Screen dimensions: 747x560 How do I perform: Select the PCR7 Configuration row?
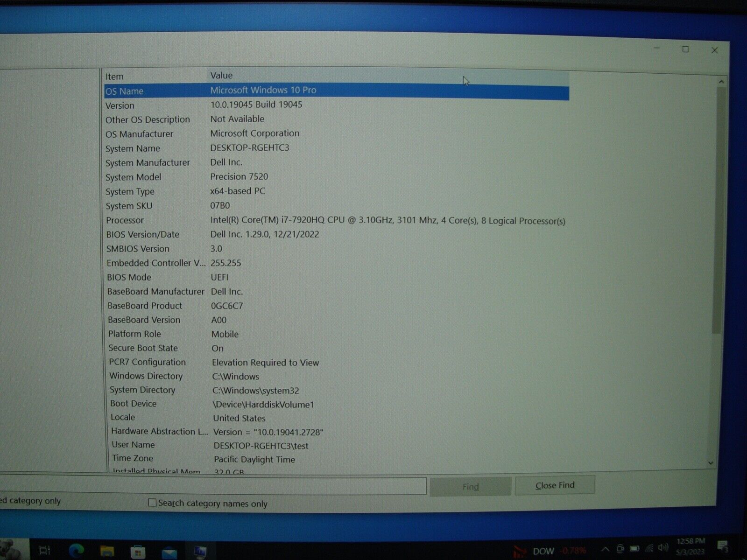click(336, 362)
